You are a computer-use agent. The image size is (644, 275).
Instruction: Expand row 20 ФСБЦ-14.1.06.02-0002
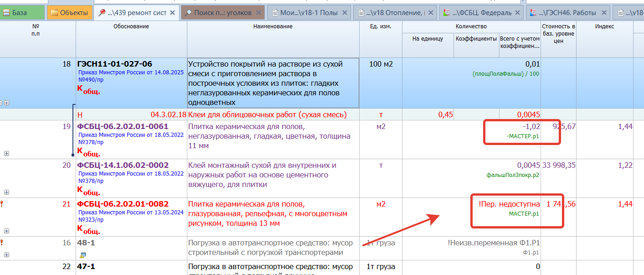click(x=6, y=192)
